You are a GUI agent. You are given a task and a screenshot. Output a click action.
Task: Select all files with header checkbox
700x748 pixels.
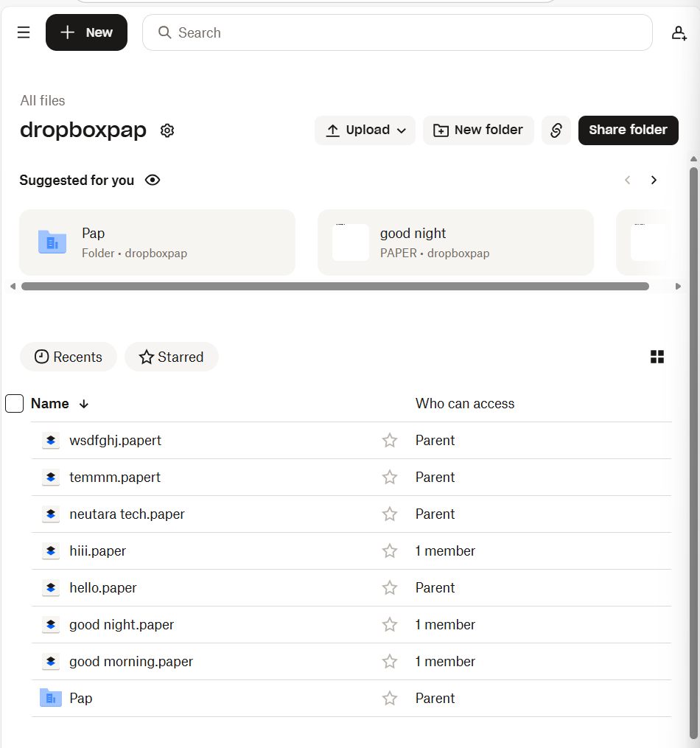coord(14,403)
